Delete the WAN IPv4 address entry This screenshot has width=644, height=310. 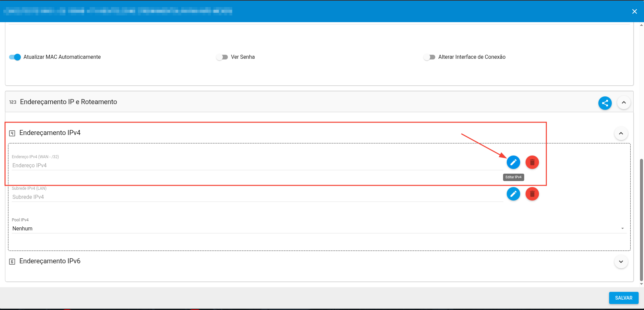(x=532, y=162)
